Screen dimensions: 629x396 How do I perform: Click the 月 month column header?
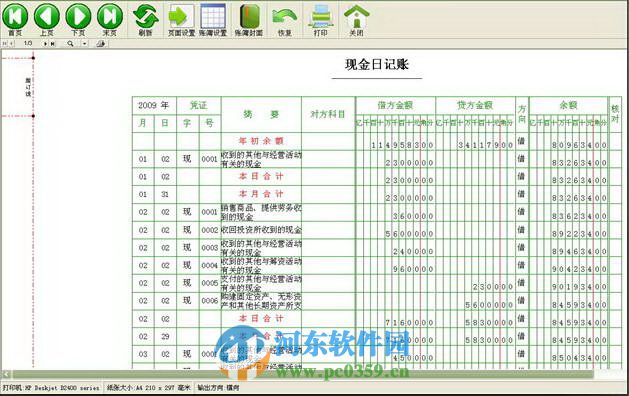click(x=143, y=123)
